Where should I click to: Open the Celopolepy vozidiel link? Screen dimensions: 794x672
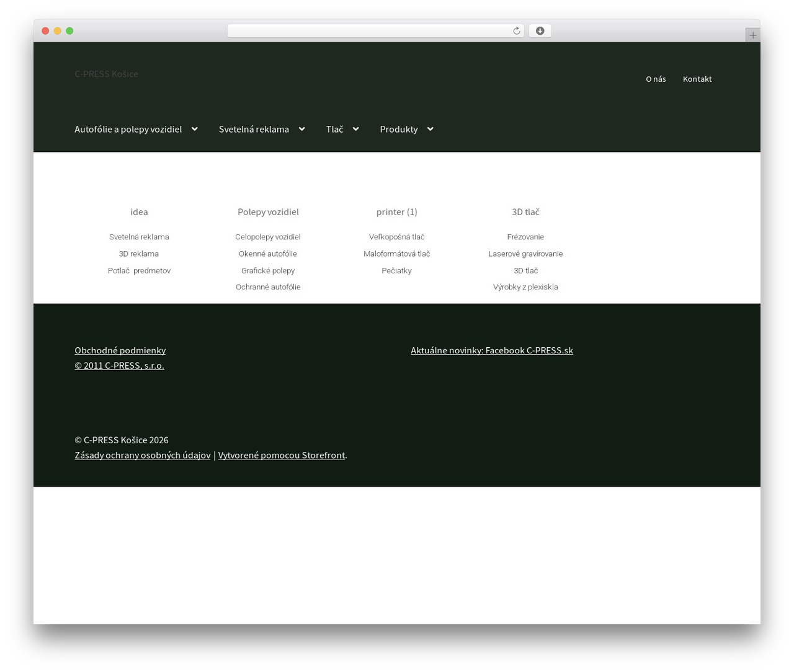268,237
